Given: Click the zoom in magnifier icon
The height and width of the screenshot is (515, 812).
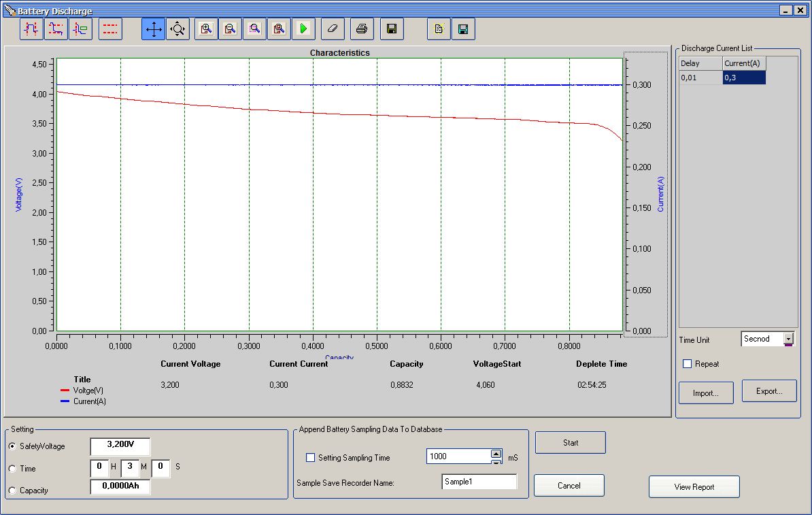Looking at the screenshot, I should coord(206,29).
